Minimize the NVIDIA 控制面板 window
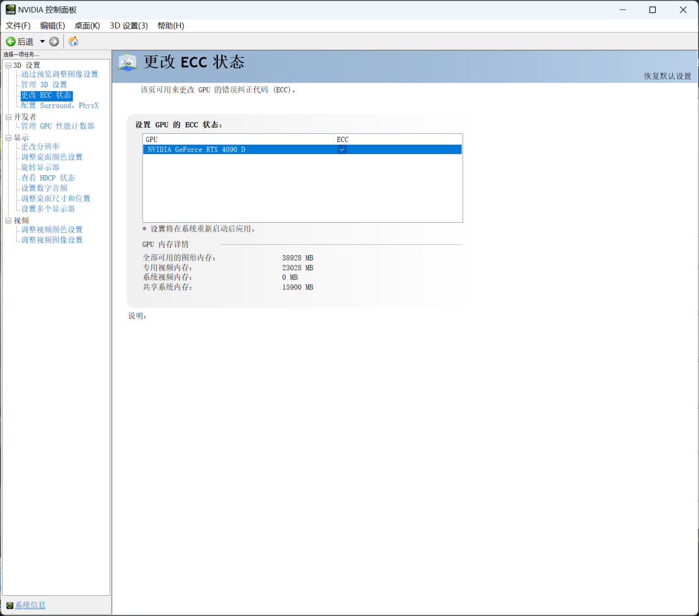Image resolution: width=699 pixels, height=616 pixels. coord(623,10)
